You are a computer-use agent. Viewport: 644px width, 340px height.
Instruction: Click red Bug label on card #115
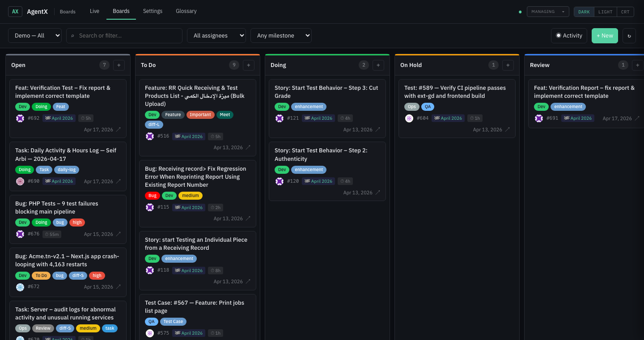(153, 196)
